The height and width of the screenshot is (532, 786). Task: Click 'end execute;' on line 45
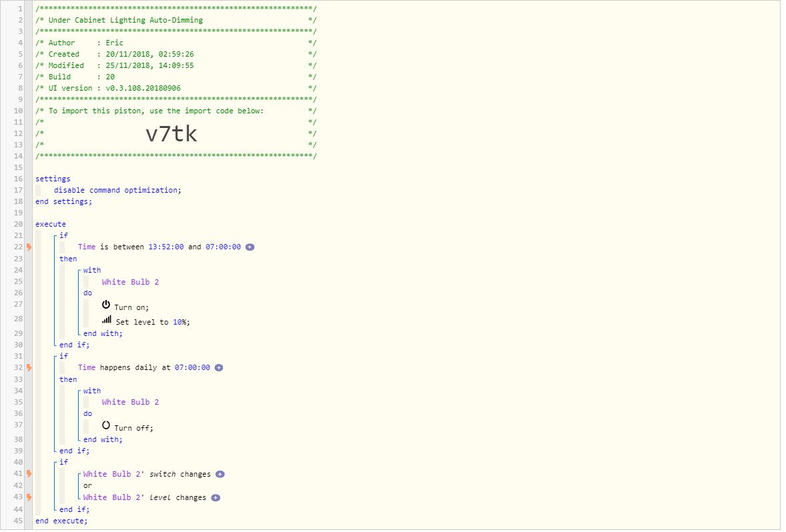tap(61, 521)
